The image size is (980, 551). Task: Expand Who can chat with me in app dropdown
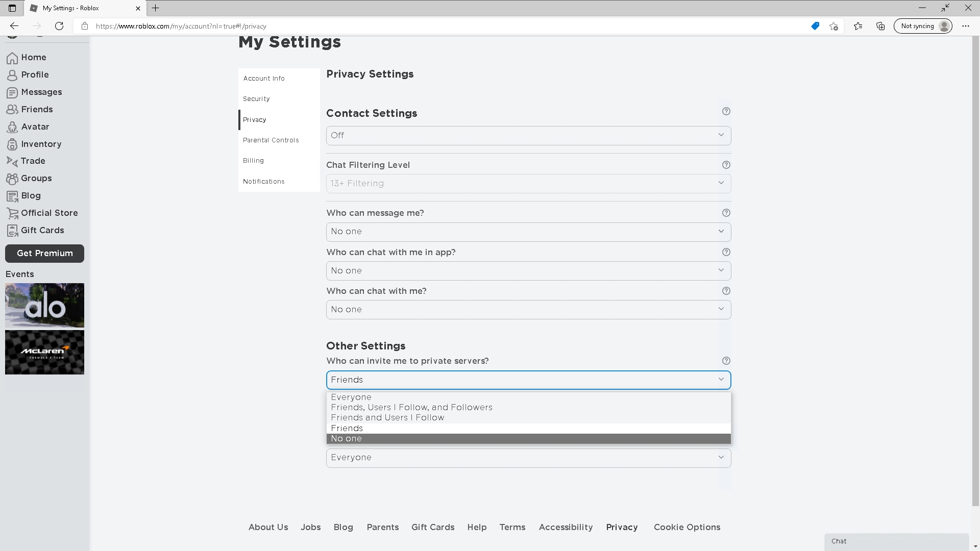tap(528, 271)
